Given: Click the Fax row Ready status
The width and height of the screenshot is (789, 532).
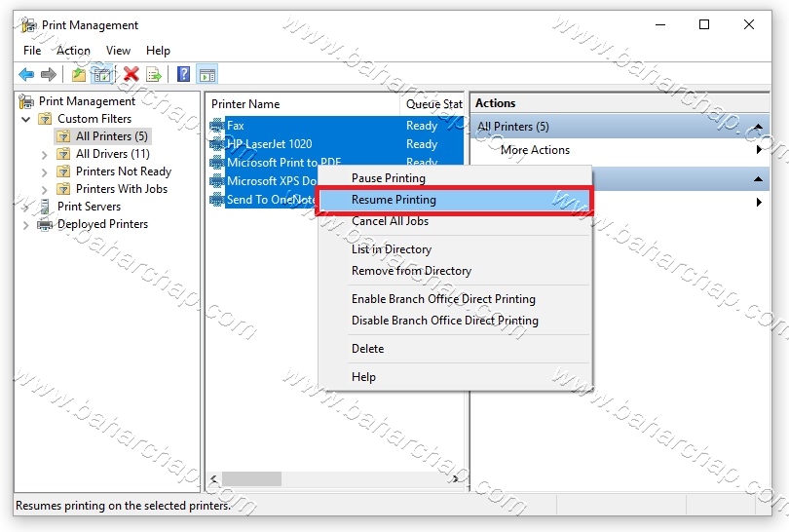Looking at the screenshot, I should click(422, 126).
